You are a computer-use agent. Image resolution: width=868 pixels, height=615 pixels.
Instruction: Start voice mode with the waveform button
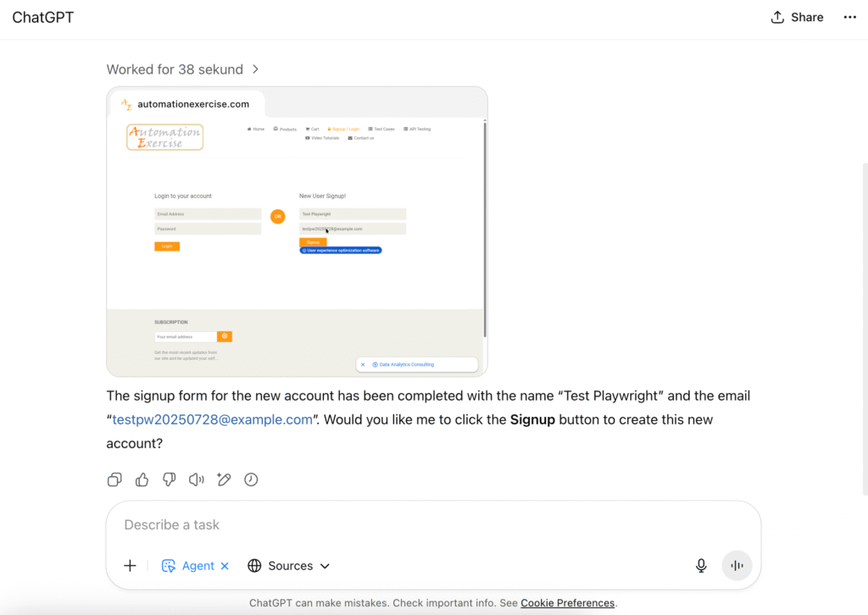tap(737, 565)
